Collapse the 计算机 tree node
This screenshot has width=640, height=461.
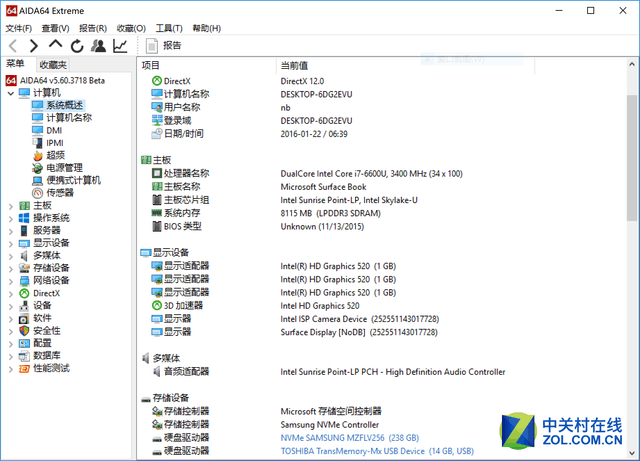[11, 94]
